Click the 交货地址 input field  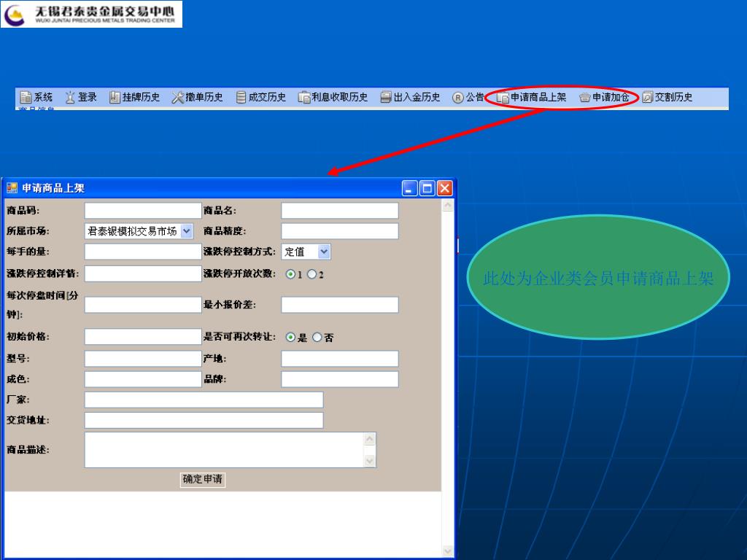click(204, 420)
